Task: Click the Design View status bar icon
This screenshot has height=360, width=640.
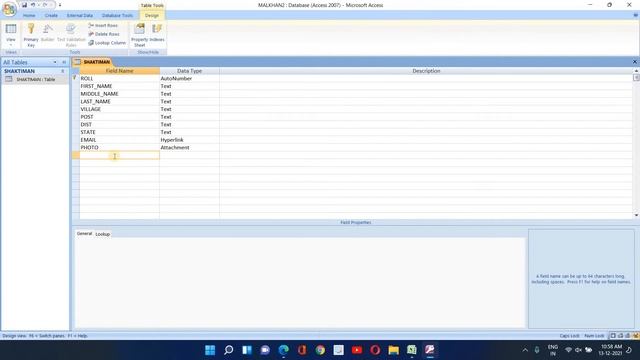Action: coord(636,336)
